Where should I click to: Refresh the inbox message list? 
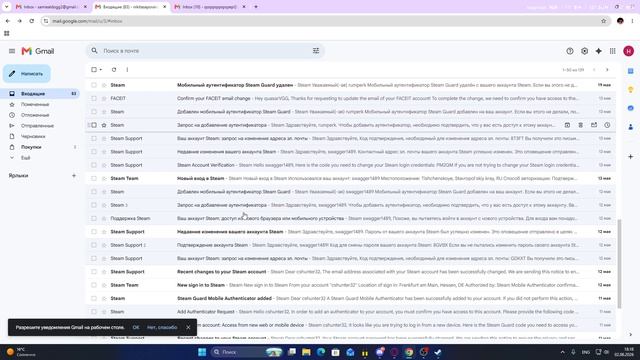coord(114,70)
